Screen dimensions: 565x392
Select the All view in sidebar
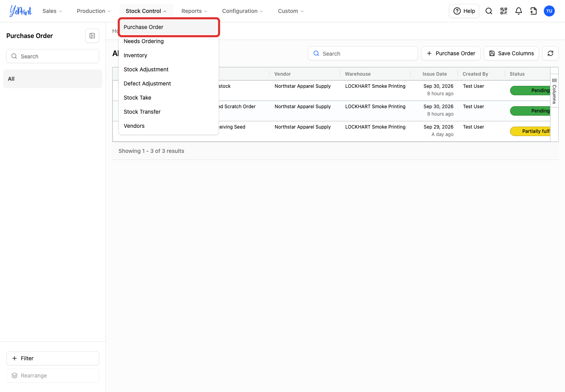coord(53,79)
